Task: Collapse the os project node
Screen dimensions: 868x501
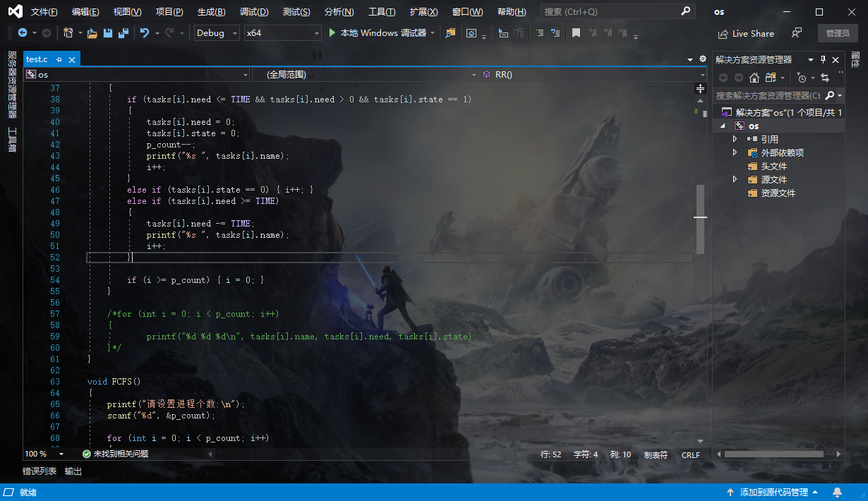Action: coord(723,126)
